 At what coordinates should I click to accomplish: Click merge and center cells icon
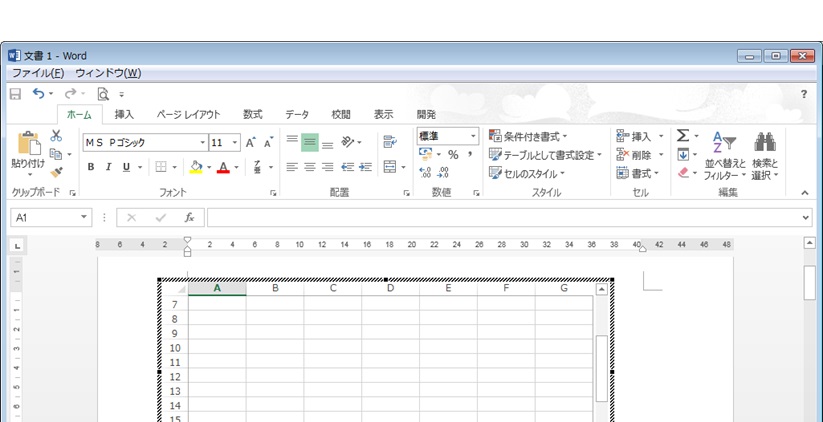point(390,167)
